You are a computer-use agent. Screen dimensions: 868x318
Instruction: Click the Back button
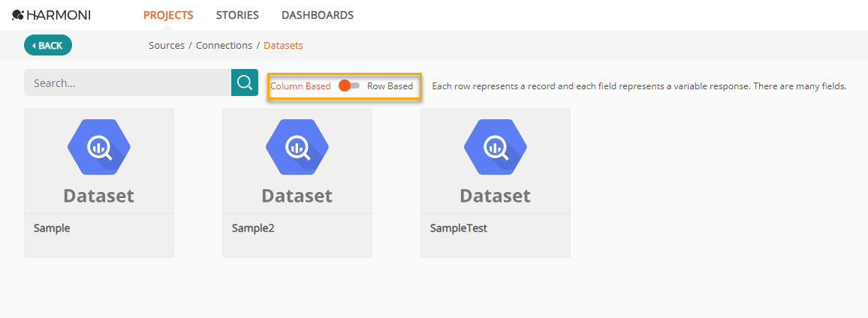click(x=48, y=45)
